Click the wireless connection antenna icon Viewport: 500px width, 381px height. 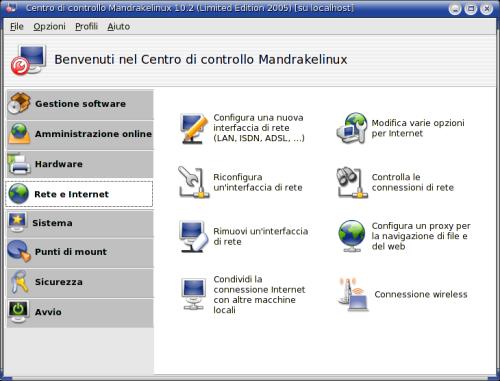pos(353,294)
